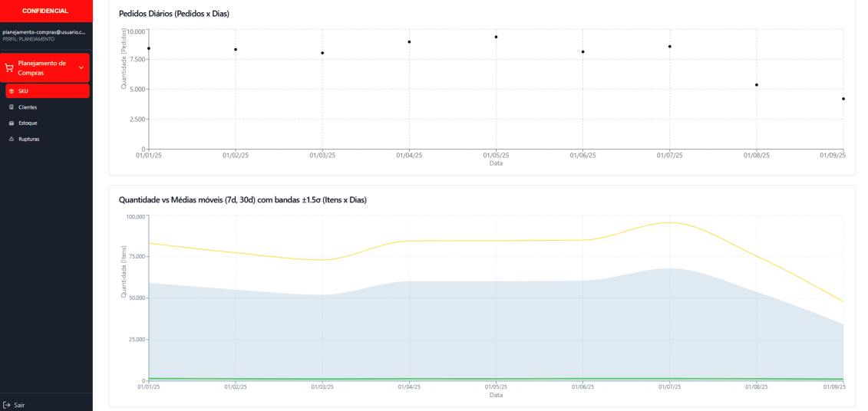
Task: Click the shopping cart icon in sidebar
Action: tap(9, 68)
